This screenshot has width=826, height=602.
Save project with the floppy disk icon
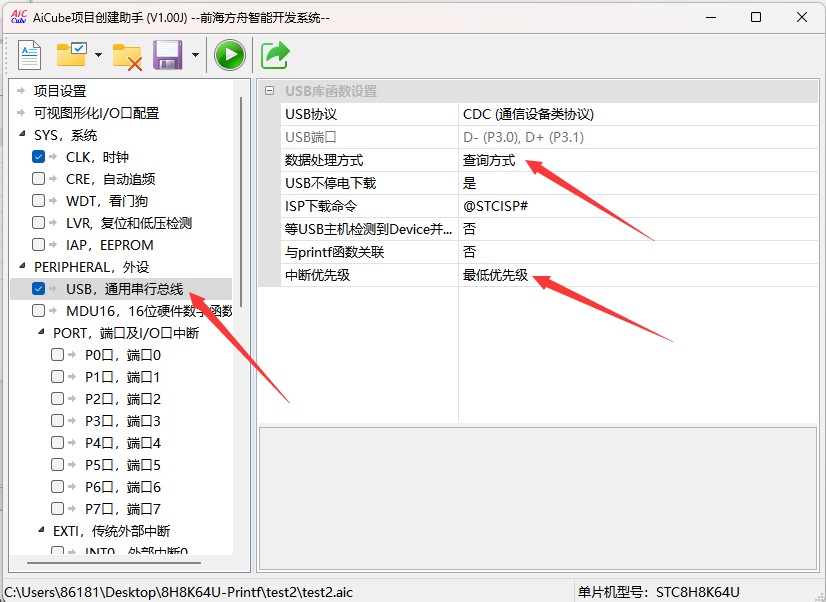pos(168,55)
